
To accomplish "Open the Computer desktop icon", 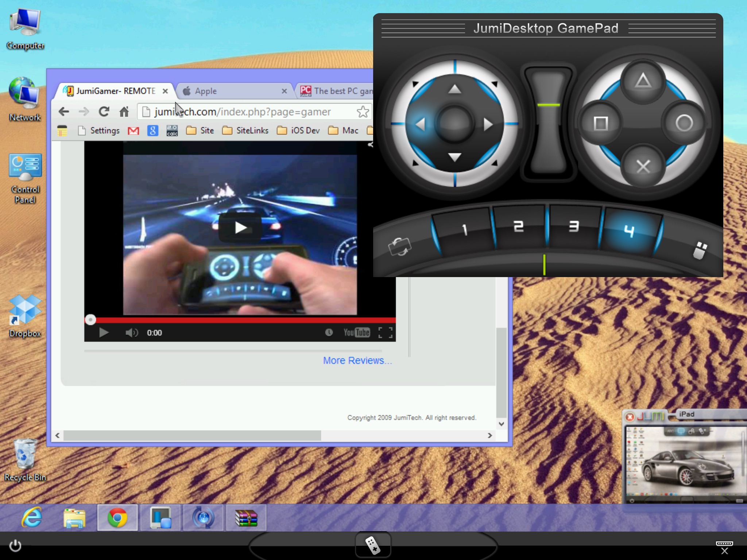I will 25,29.
